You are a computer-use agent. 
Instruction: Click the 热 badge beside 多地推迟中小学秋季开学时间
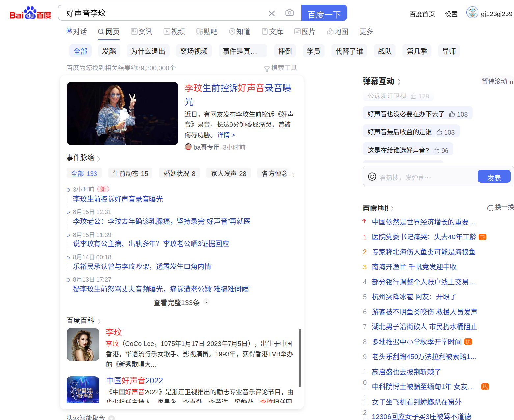(468, 342)
